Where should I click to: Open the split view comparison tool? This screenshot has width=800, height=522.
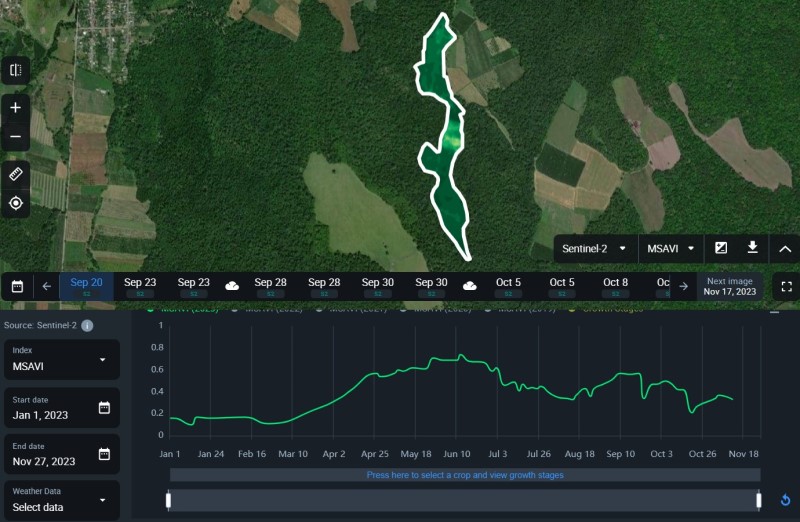point(15,70)
